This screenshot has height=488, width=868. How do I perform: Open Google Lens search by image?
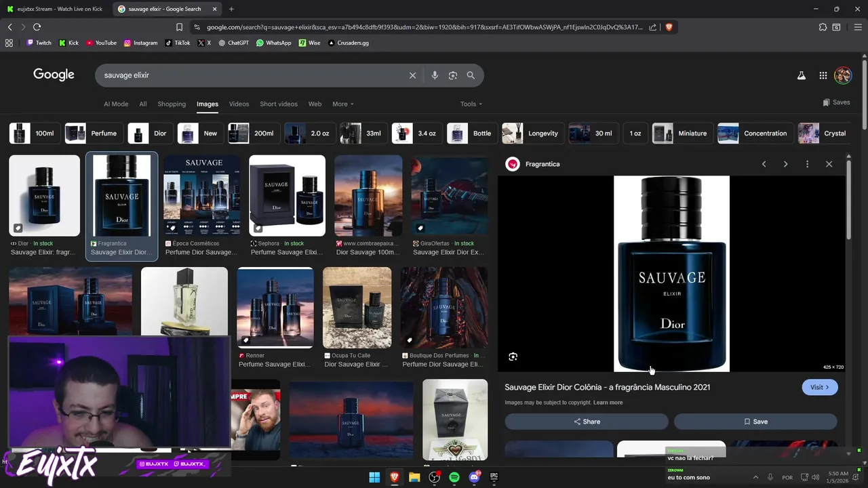pos(453,75)
